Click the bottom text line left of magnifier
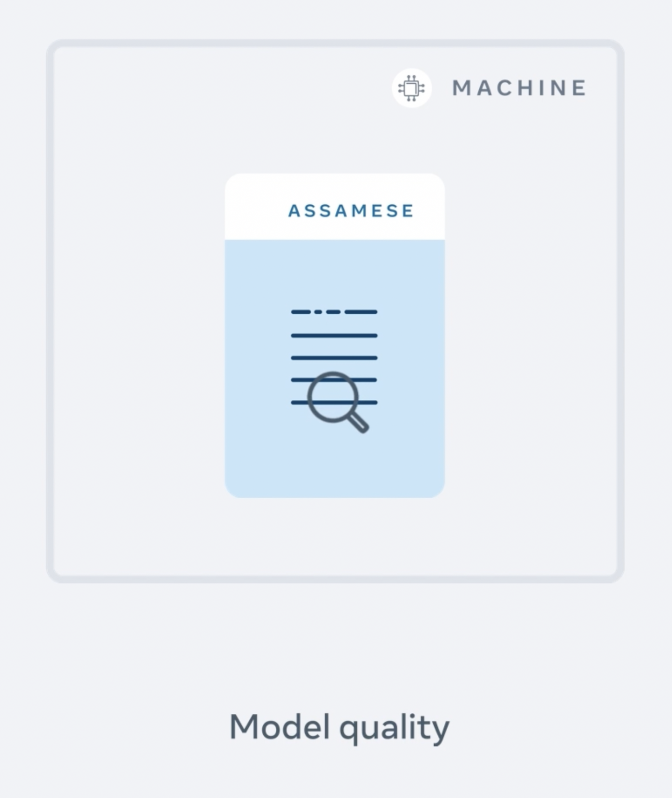The height and width of the screenshot is (798, 672). point(299,403)
